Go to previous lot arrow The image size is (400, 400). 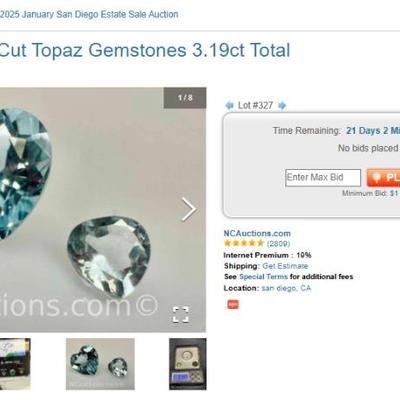(229, 106)
